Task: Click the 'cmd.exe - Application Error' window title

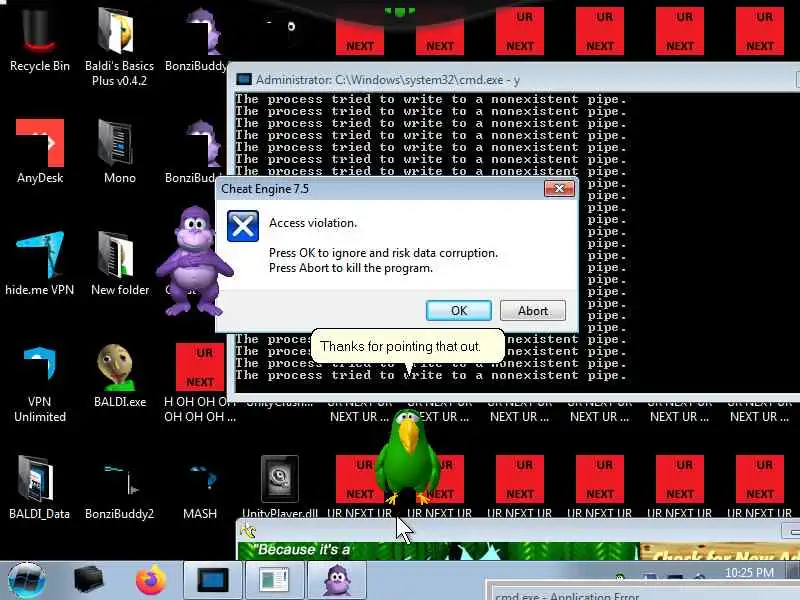Action: click(567, 595)
